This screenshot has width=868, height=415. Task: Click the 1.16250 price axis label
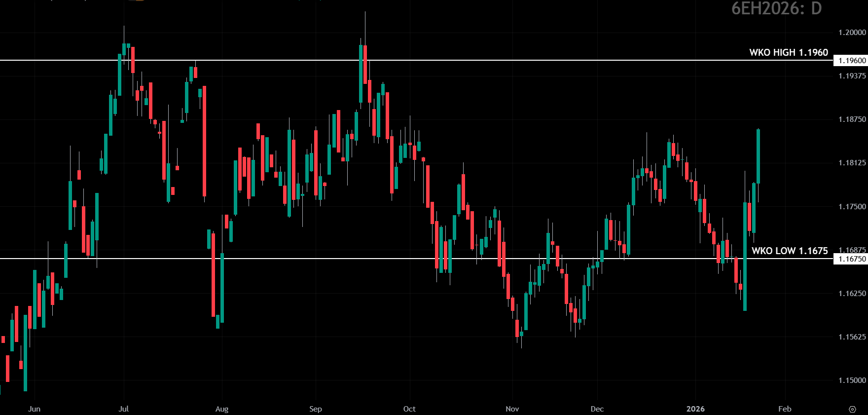click(x=852, y=294)
